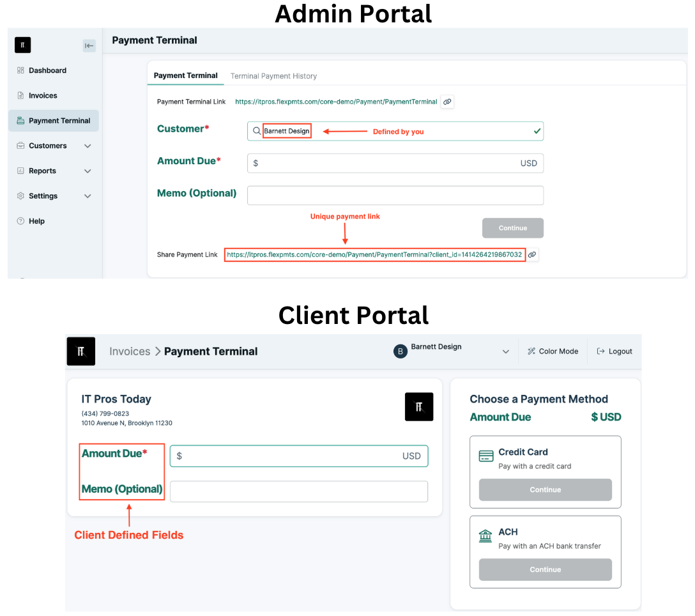Click the IT Pros Today logo icon
Viewport: 695px width, 616px height.
(x=419, y=406)
